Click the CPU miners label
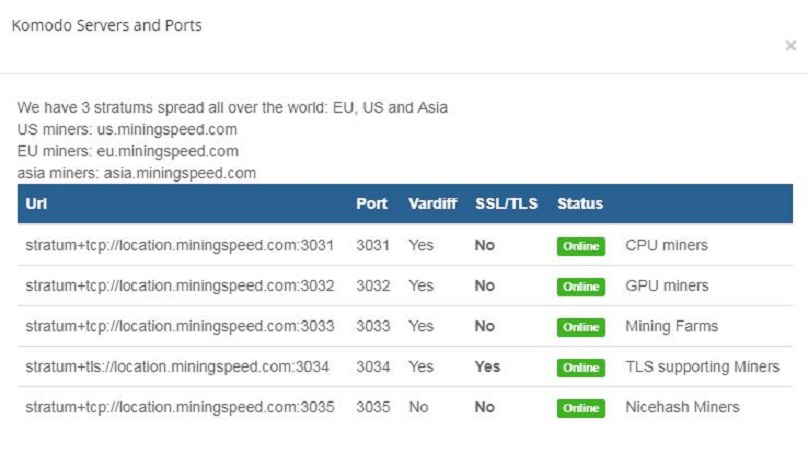This screenshot has height=455, width=808. (x=666, y=245)
